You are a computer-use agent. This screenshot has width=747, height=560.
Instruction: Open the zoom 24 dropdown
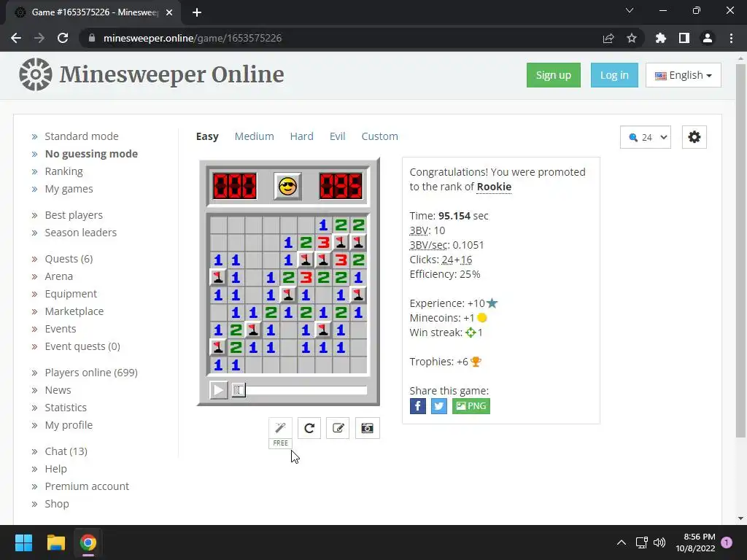point(646,137)
